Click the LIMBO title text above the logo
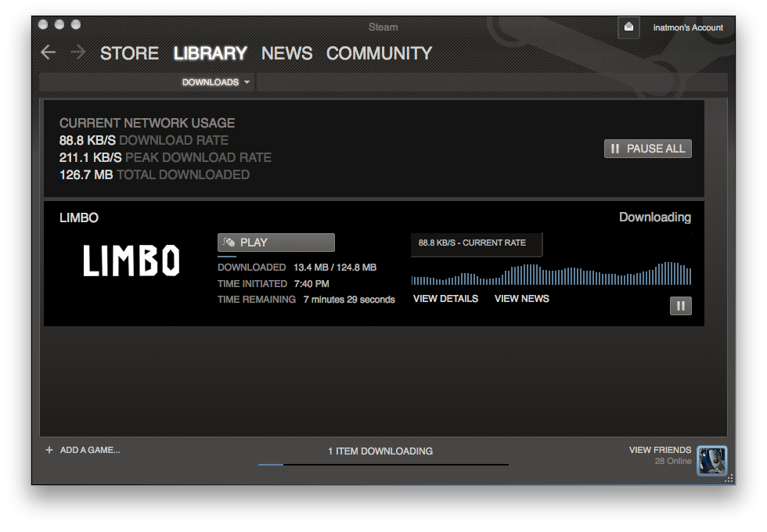Screen dimensions: 767x532 [x=79, y=217]
